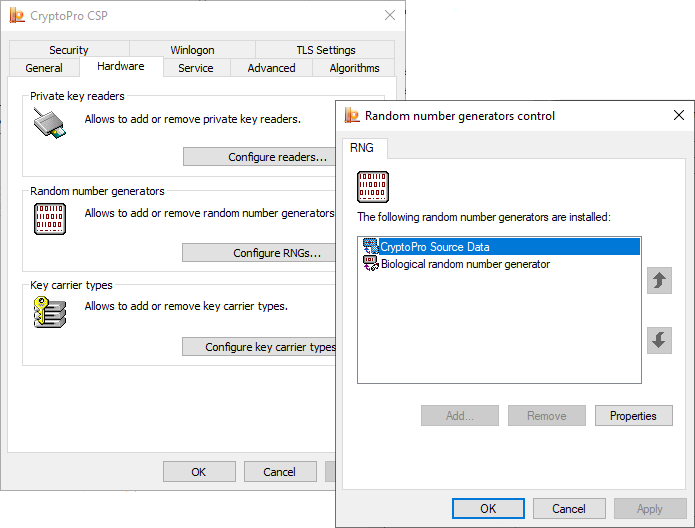Click the private key readers icon
Image resolution: width=695 pixels, height=528 pixels.
[x=50, y=126]
